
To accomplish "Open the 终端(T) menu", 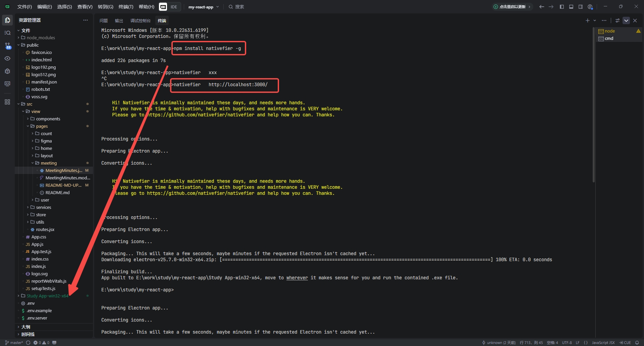I will point(126,7).
